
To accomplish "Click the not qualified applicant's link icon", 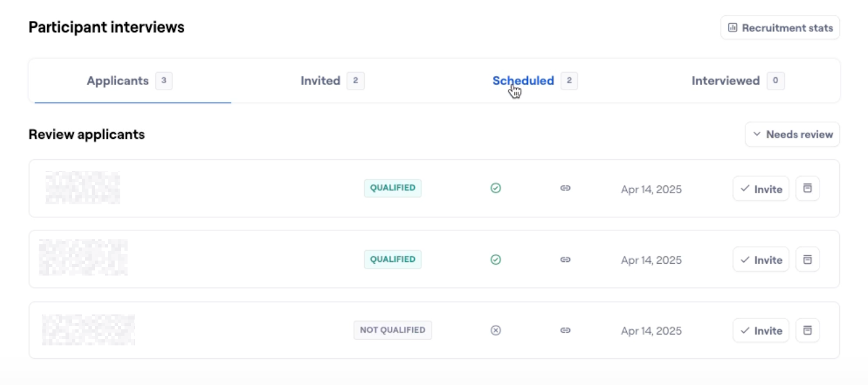I will [x=565, y=331].
